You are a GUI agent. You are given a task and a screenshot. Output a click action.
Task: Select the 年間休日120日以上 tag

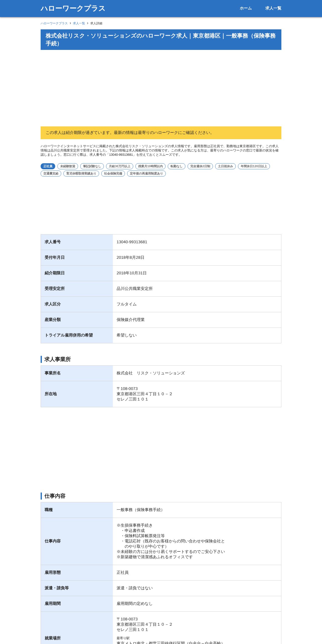[x=254, y=166]
